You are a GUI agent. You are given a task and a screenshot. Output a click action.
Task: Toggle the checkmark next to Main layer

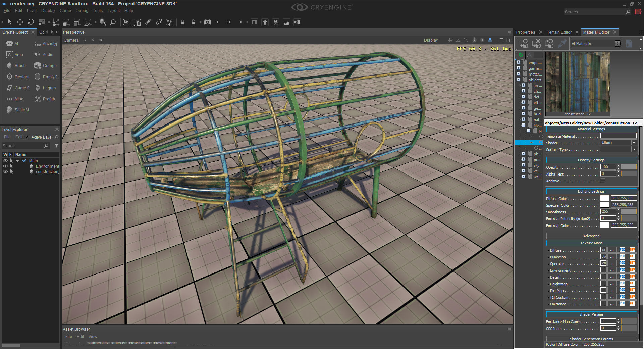click(24, 161)
